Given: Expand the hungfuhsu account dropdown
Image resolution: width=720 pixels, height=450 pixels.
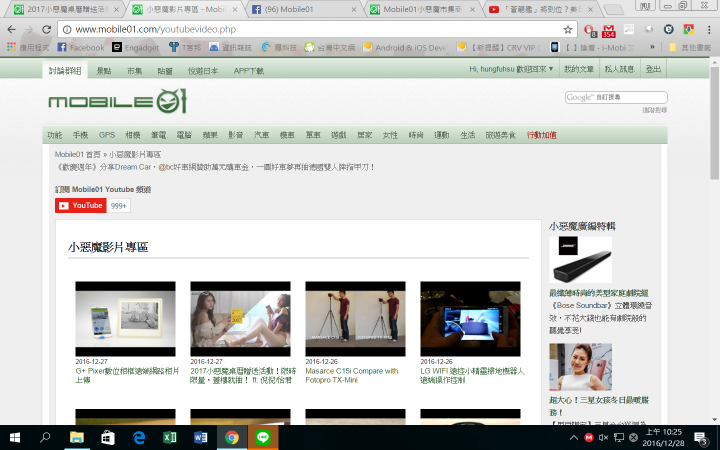Looking at the screenshot, I should pyautogui.click(x=511, y=69).
